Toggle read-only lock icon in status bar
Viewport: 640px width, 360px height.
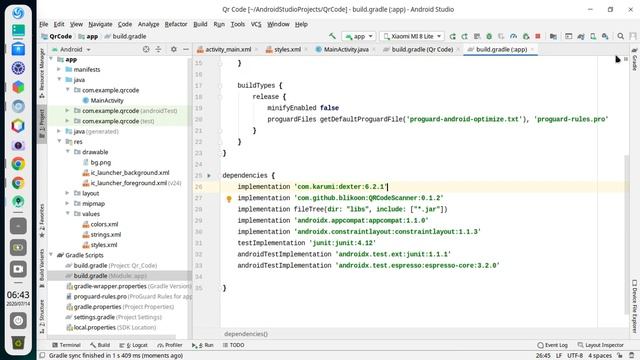(x=620, y=356)
